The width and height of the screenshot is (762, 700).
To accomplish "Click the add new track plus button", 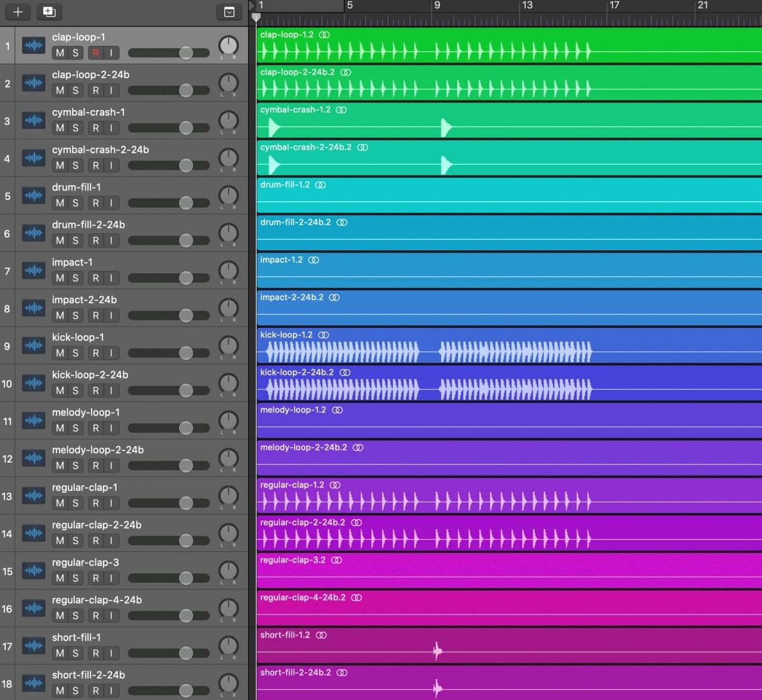I will point(18,12).
